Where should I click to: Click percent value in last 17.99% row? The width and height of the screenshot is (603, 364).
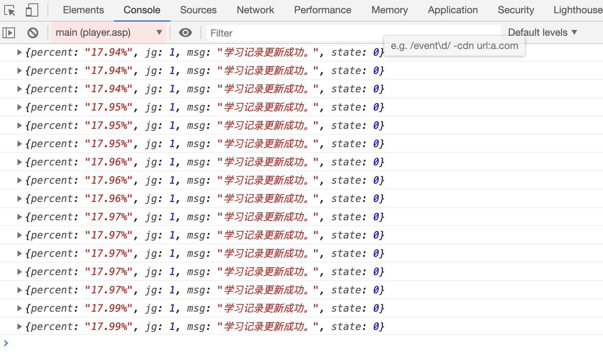click(109, 327)
